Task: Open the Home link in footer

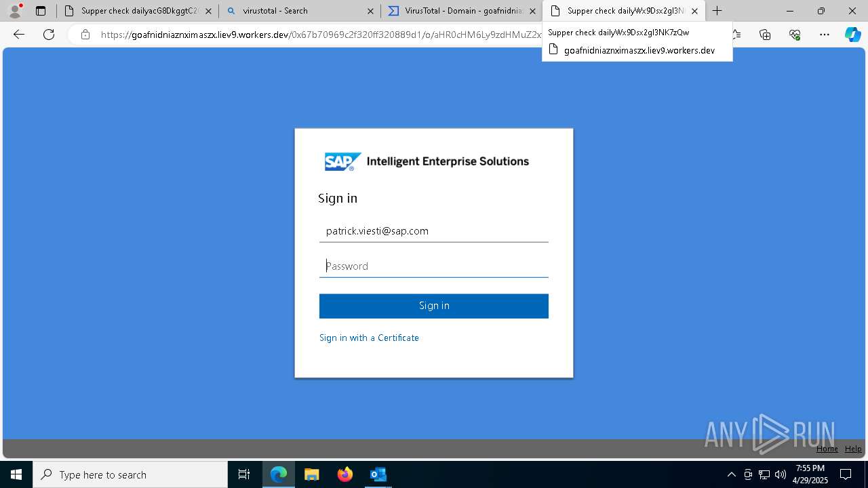Action: [x=827, y=449]
